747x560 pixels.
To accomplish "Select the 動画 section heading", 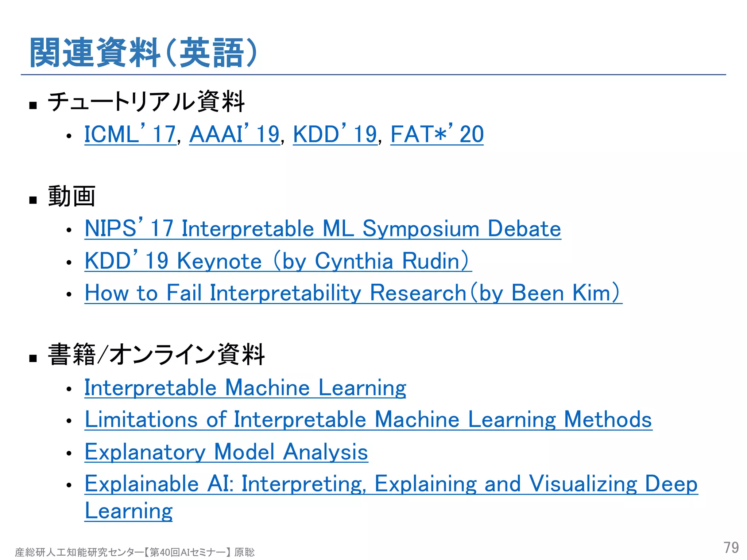I will 71,197.
